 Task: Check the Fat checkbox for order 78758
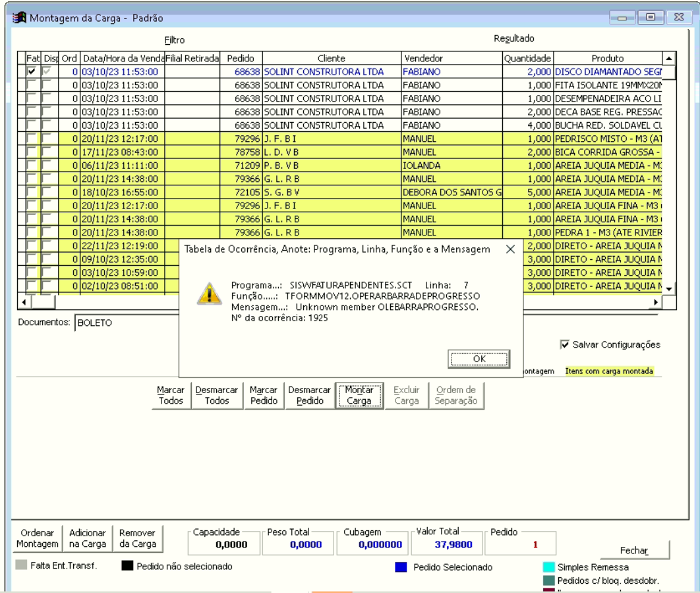tap(32, 152)
